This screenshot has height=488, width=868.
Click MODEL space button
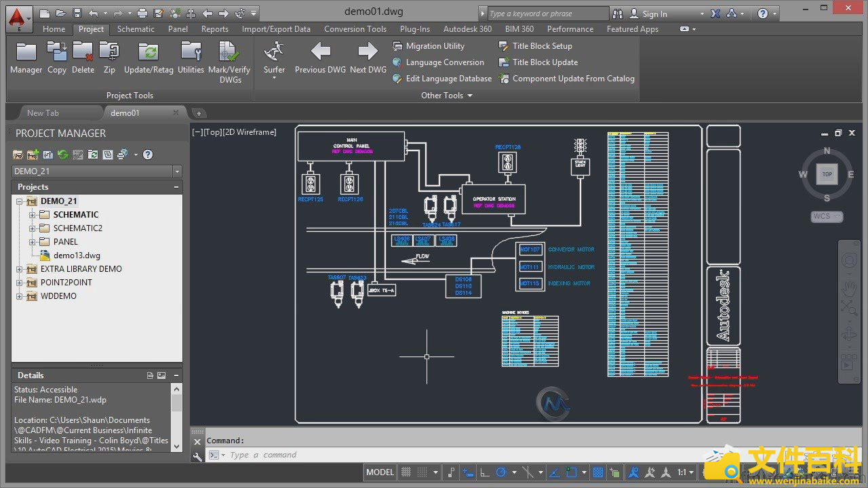coord(380,472)
